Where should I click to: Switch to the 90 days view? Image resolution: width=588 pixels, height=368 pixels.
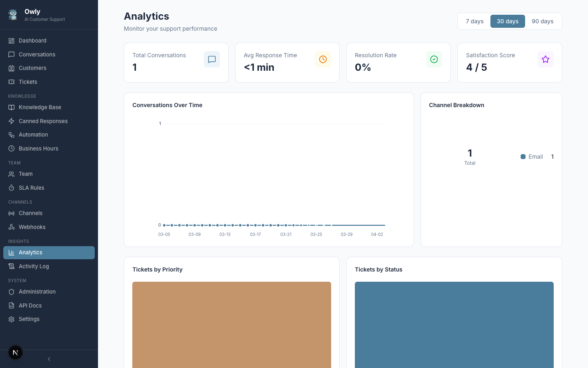[x=543, y=21]
